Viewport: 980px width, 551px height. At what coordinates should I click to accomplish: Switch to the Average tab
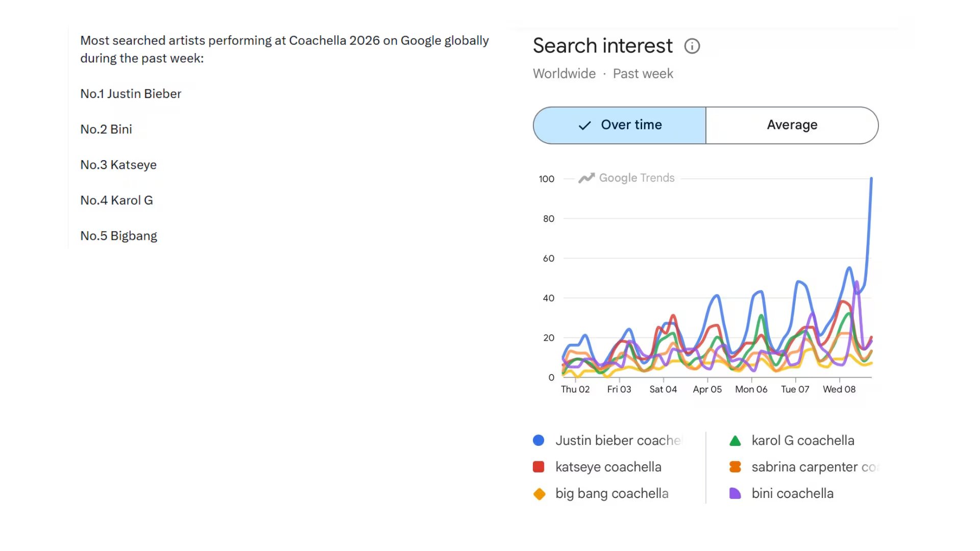792,125
